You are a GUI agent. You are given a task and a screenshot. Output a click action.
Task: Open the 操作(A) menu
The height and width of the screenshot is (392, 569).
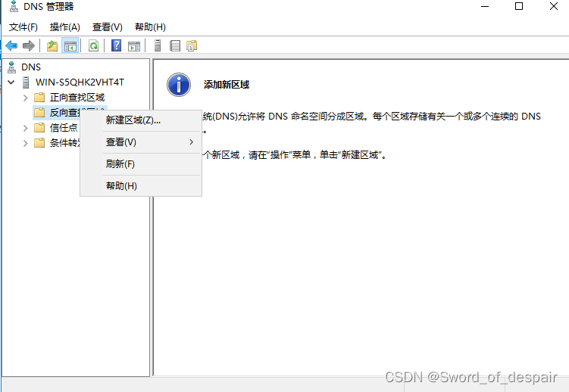[x=64, y=27]
